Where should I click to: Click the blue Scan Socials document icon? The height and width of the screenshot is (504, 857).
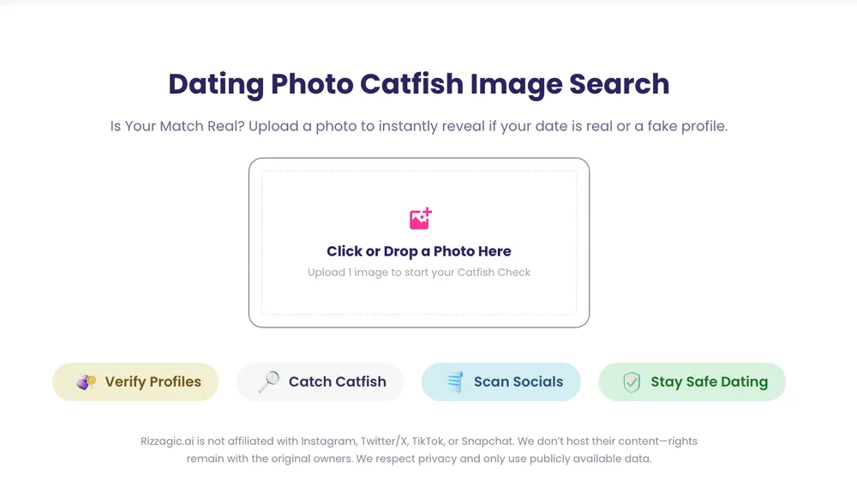click(454, 382)
